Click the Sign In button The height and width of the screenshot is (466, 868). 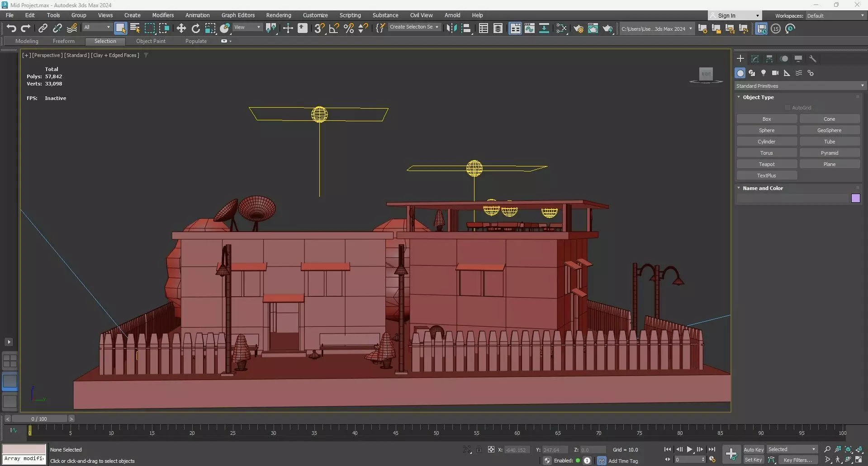734,16
